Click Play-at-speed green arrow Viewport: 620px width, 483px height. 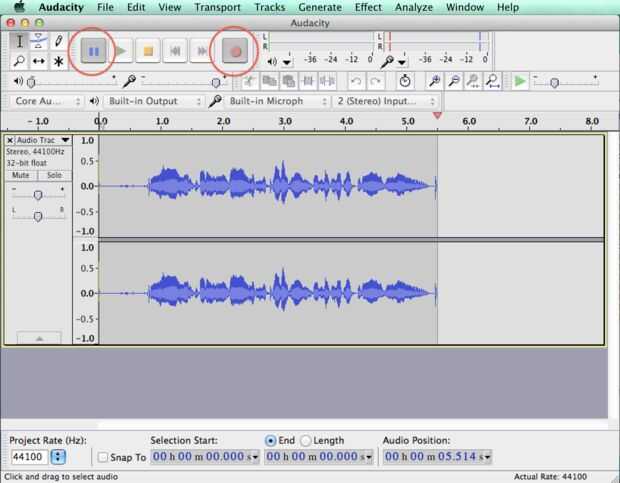click(520, 81)
